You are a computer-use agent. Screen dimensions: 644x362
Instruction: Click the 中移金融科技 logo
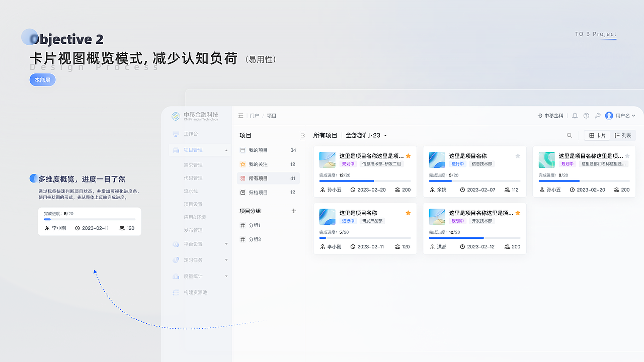(x=195, y=116)
